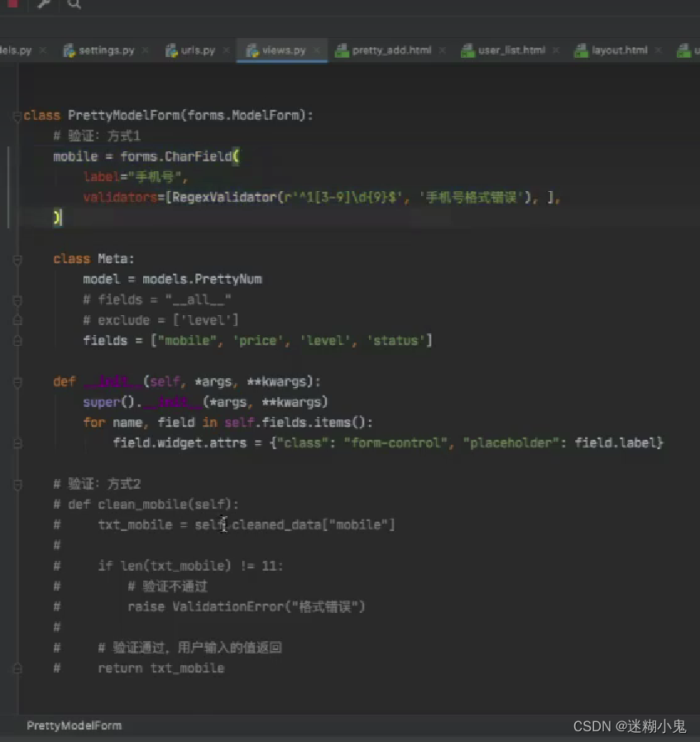
Task: Collapse the def __init__ fold marker
Action: (17, 382)
